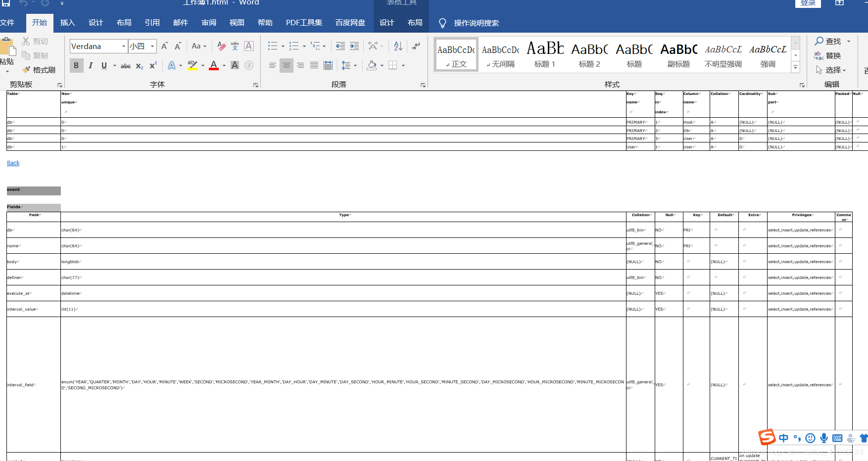Open the Verdana font name dropdown
868x461 pixels.
coord(123,46)
